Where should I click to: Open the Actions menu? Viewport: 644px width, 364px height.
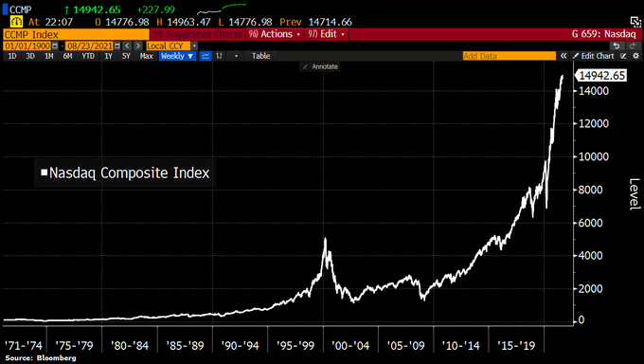click(276, 34)
